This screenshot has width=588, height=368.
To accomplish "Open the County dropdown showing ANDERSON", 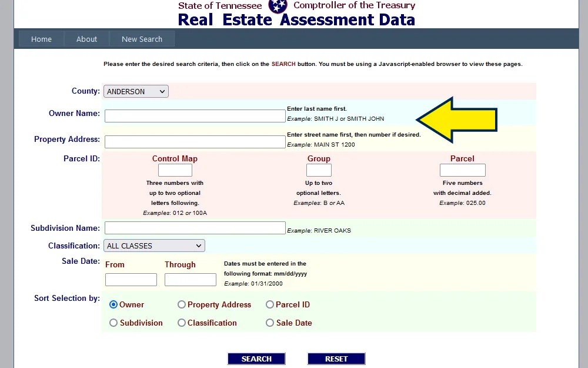I will pyautogui.click(x=135, y=91).
